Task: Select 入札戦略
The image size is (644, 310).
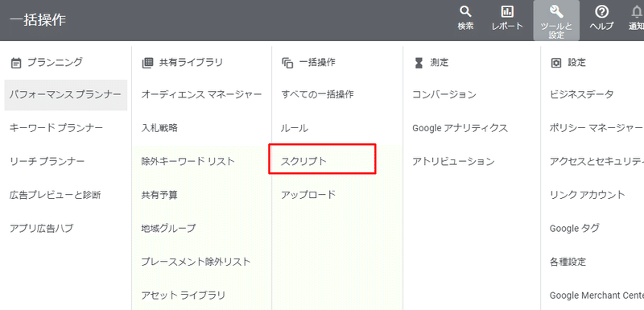Action: point(159,128)
